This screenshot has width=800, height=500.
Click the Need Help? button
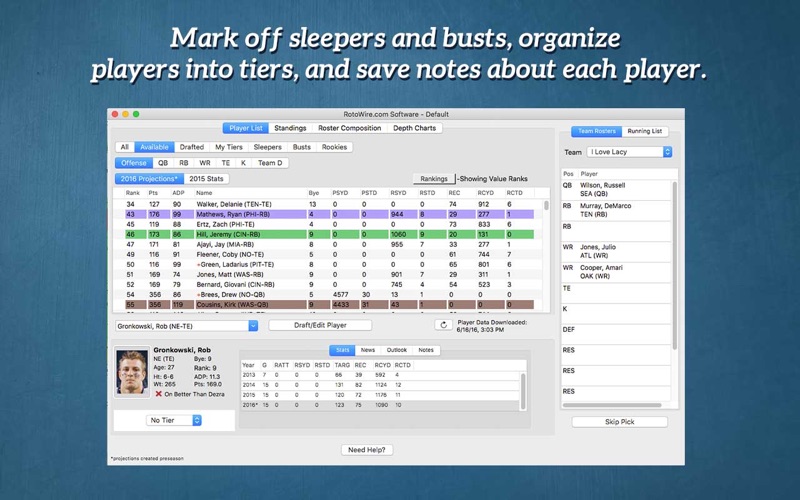[x=364, y=450]
